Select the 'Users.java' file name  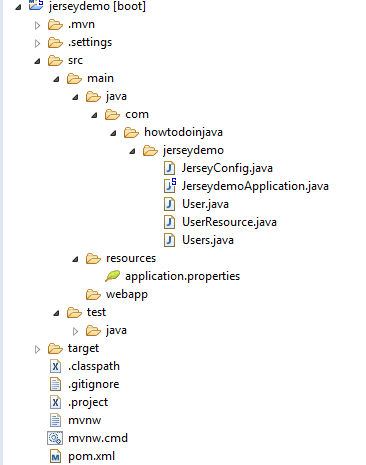point(208,240)
